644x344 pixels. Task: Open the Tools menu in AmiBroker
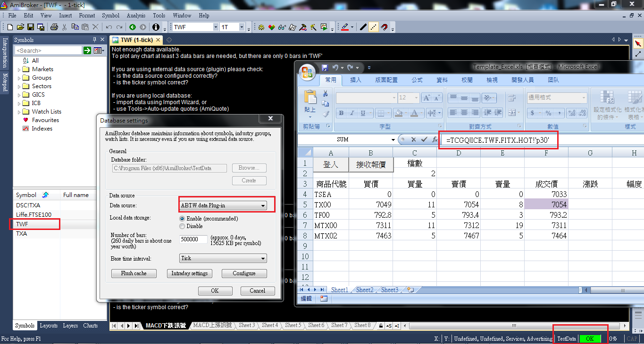point(159,16)
